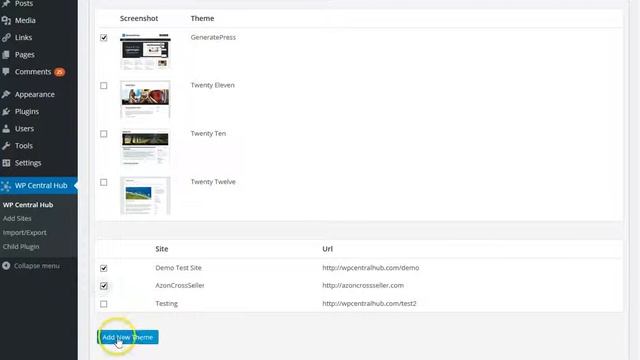640x360 pixels.
Task: Check the Twenty Twelve theme checkbox
Action: click(x=104, y=182)
